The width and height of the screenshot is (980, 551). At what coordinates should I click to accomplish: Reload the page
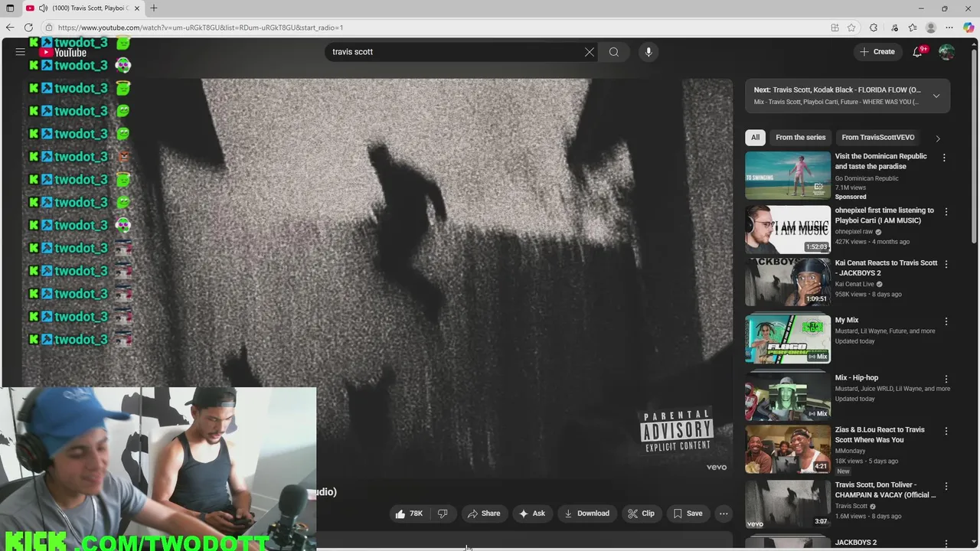[28, 28]
